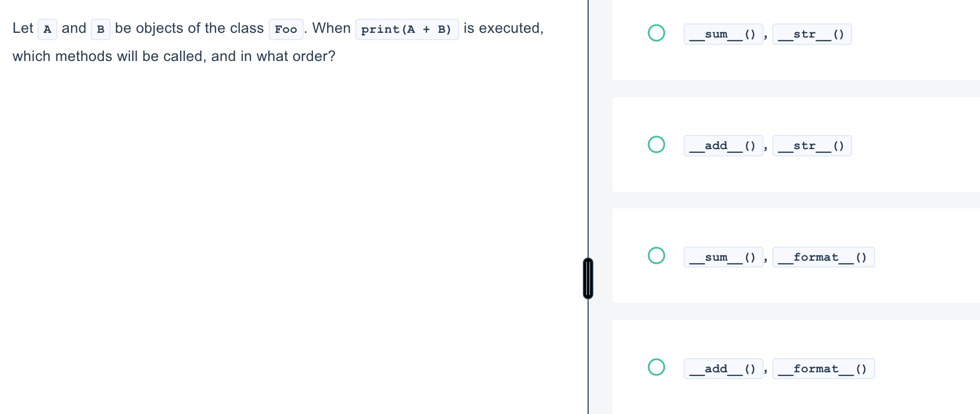The width and height of the screenshot is (980, 414).
Task: Click the __str__() chip in second answer
Action: [x=812, y=146]
